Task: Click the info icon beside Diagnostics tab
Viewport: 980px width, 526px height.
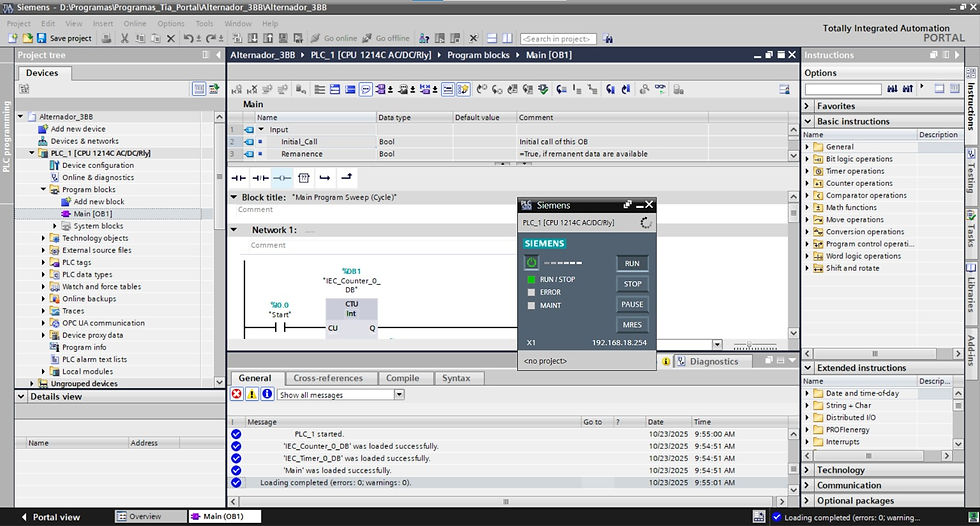Action: (666, 361)
